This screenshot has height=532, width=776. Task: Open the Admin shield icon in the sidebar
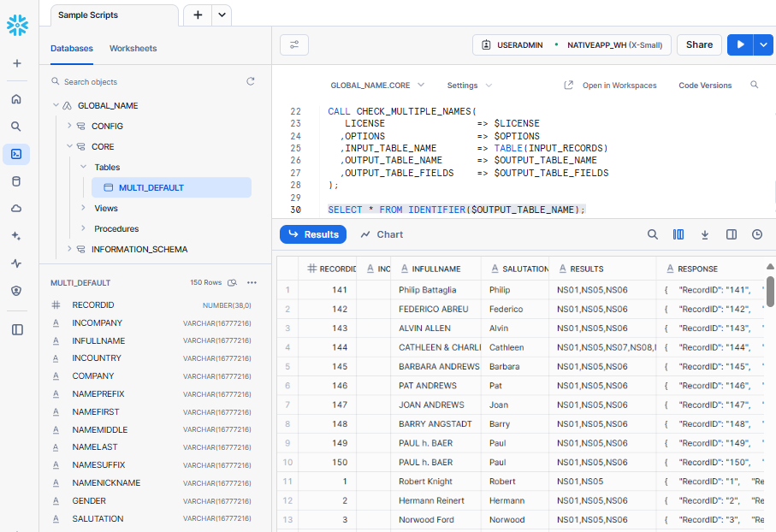(x=16, y=291)
